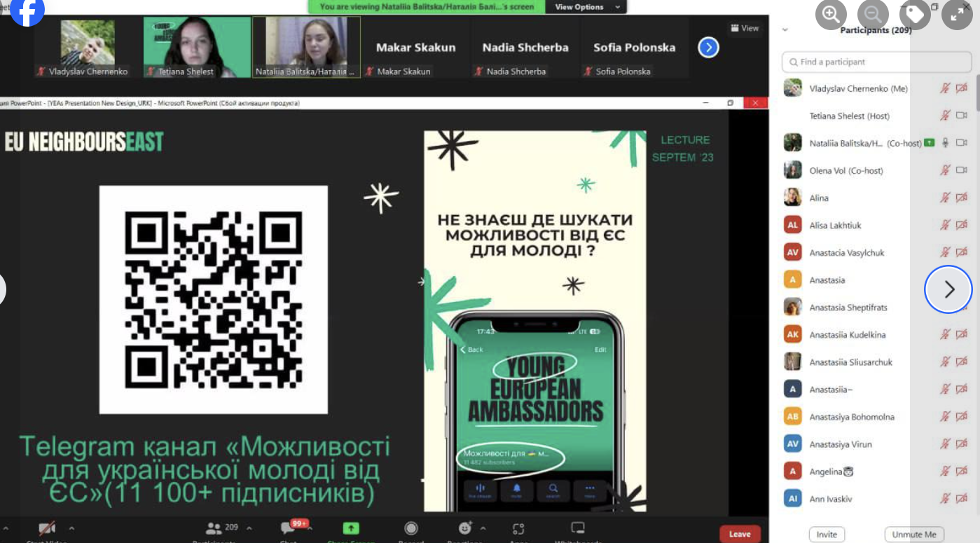980x543 pixels.
Task: Toggle Olena Vol's muted microphone icon
Action: point(945,170)
